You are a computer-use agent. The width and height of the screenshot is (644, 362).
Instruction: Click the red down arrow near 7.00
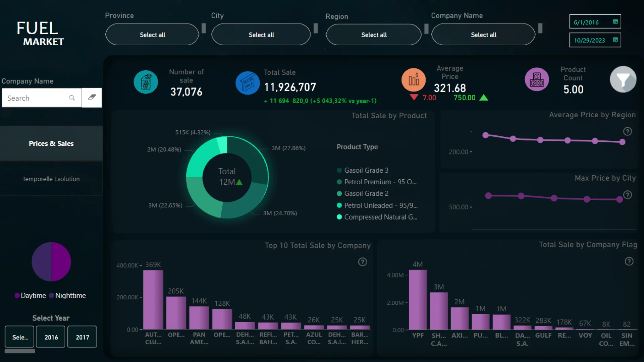[x=414, y=98]
